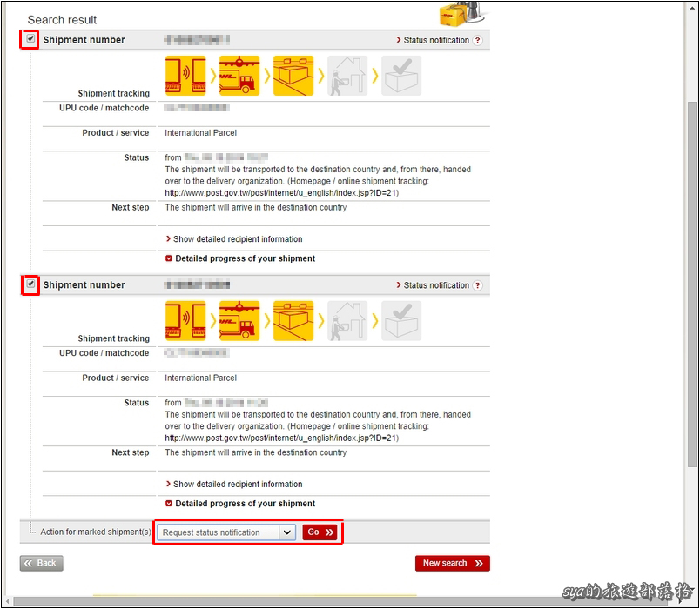
Task: Click the first shipment's post.gov.tw tracking URL text
Action: (x=282, y=193)
